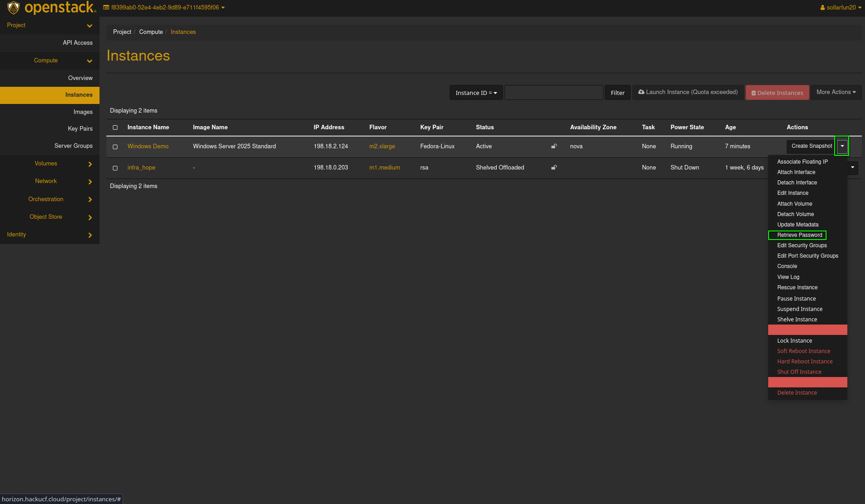This screenshot has width=865, height=504.
Task: Choose Shelve Instance in the actions menu
Action: (x=797, y=320)
